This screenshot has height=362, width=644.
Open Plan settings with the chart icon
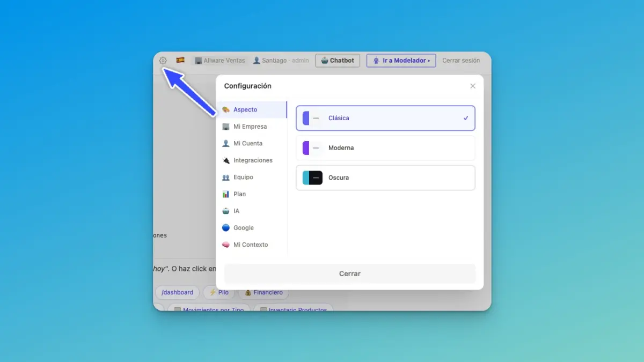[x=226, y=194]
